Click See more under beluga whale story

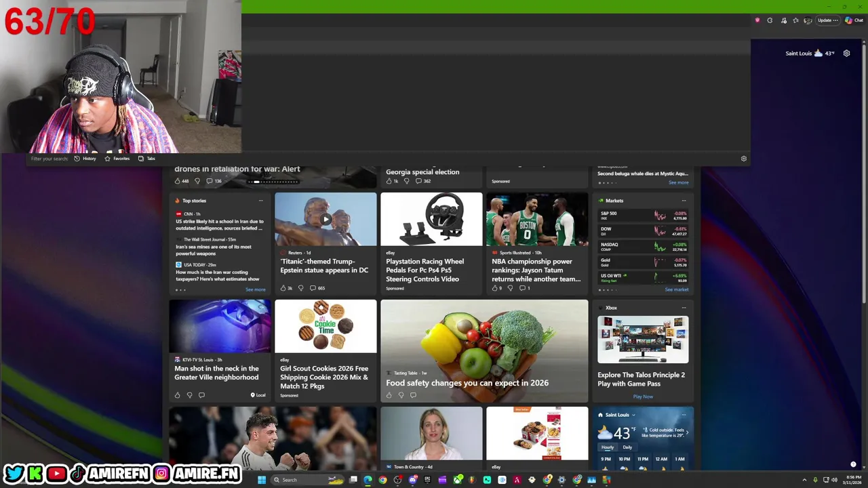tap(678, 182)
